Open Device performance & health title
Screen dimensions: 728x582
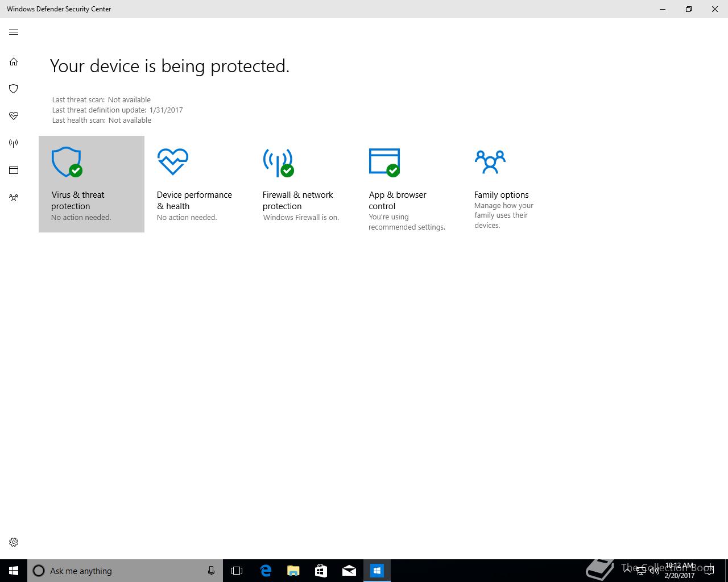195,201
